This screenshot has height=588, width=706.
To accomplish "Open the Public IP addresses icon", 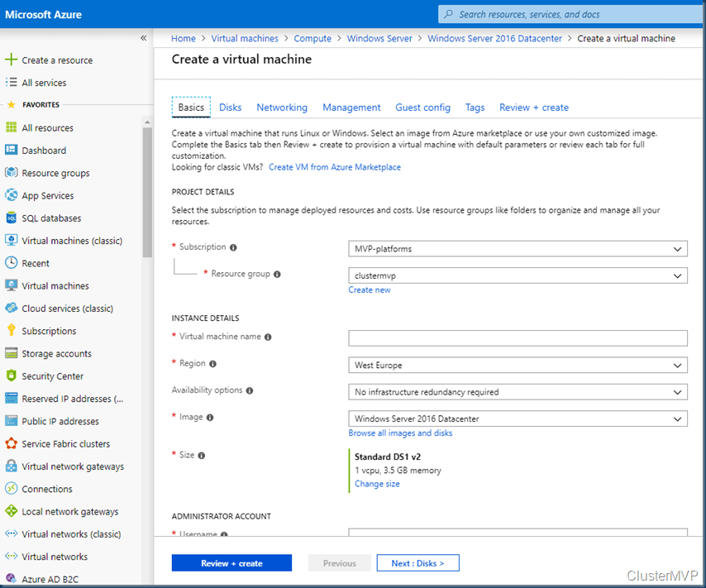I will pos(11,421).
